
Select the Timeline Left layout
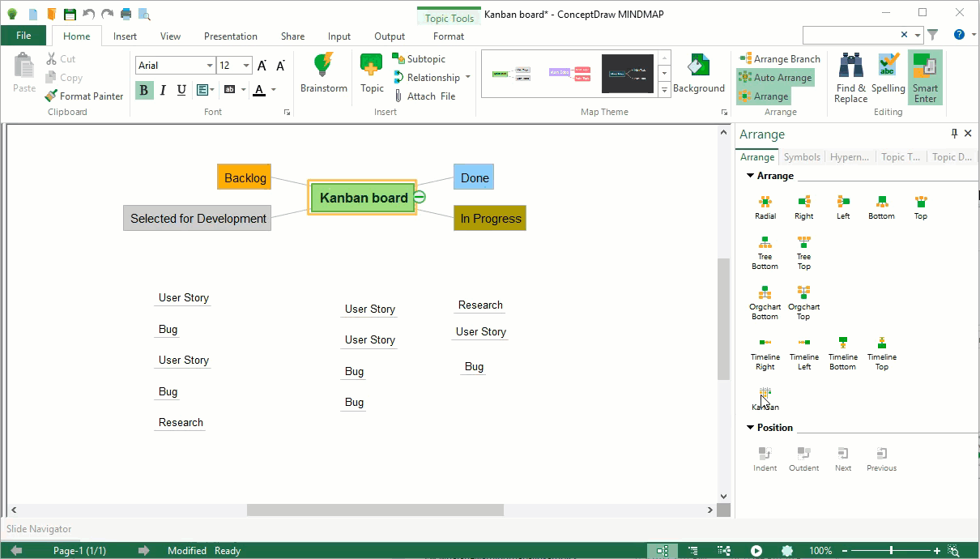803,353
